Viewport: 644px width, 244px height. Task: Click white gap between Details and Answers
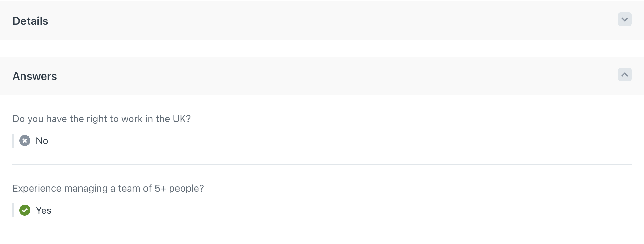pyautogui.click(x=322, y=48)
